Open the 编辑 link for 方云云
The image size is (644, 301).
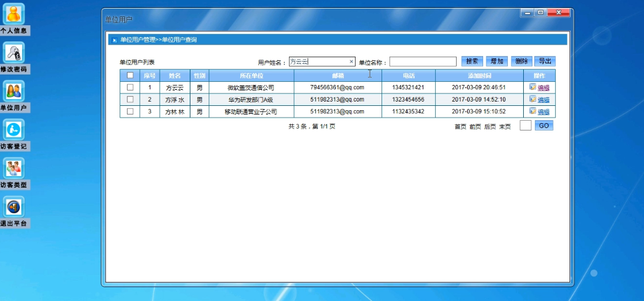(544, 87)
